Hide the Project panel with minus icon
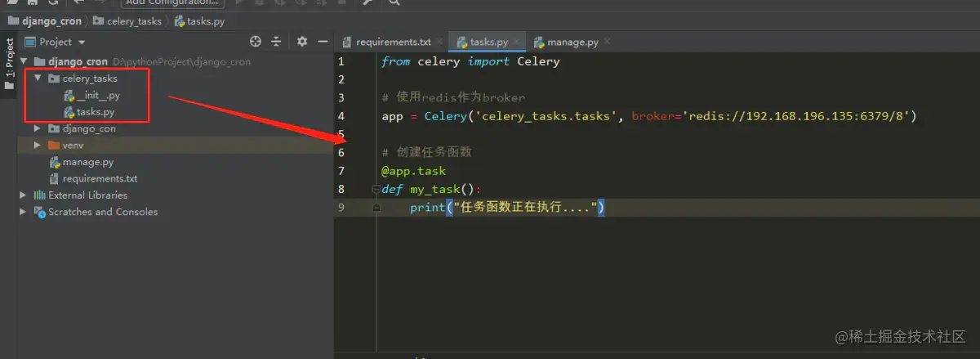The width and height of the screenshot is (980, 359). pyautogui.click(x=323, y=42)
